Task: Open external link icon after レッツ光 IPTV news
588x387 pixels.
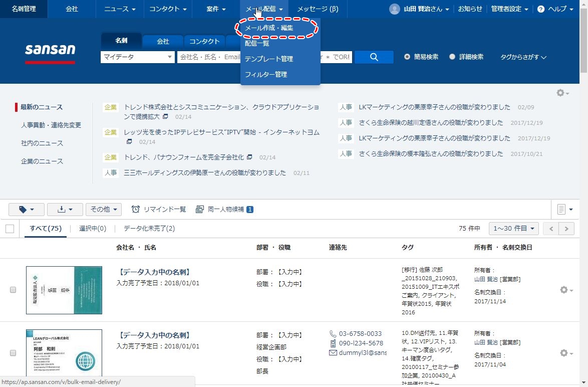Action: click(129, 141)
